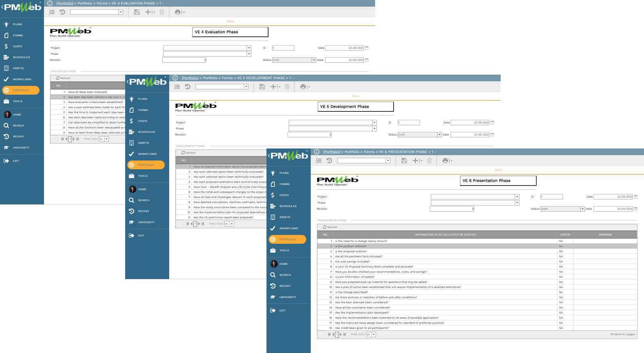644x353 pixels.
Task: Click info icon beside VE 5 Development breadcrumb
Action: click(x=175, y=78)
